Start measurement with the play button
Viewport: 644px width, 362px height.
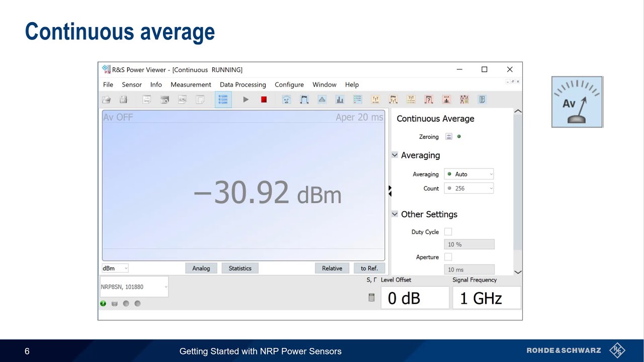click(x=246, y=100)
